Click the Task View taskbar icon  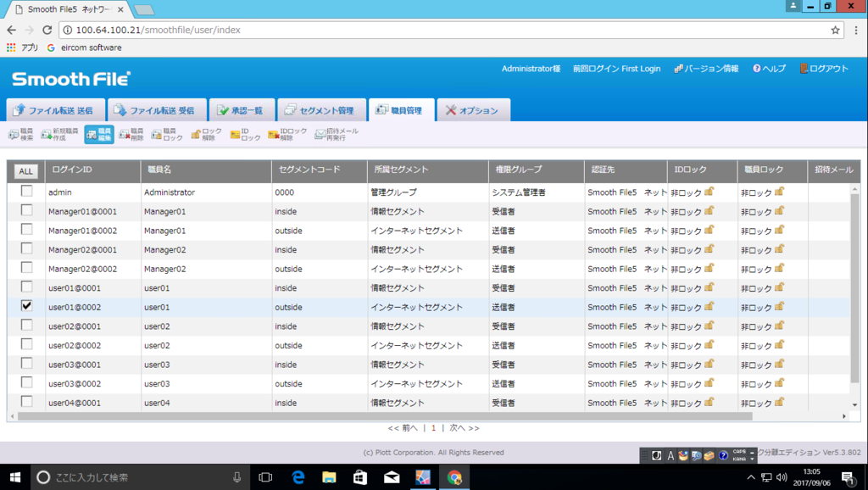[x=265, y=477]
